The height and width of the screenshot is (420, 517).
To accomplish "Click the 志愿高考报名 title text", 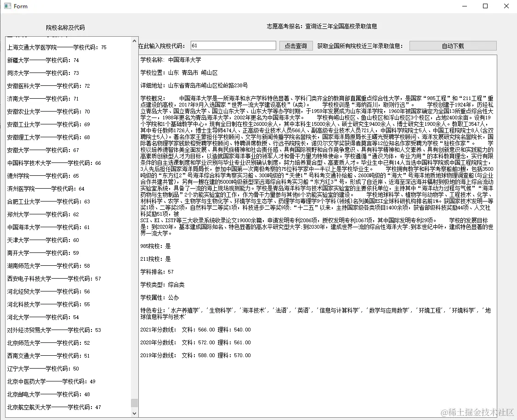I will point(322,26).
